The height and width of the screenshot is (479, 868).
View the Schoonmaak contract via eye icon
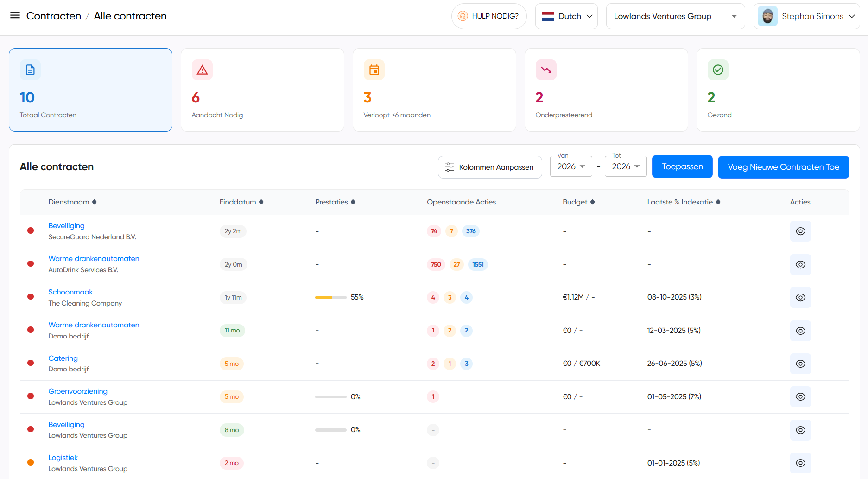tap(800, 298)
